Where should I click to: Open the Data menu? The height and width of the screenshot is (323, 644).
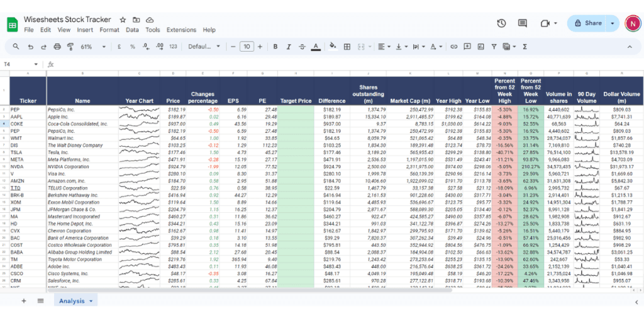pyautogui.click(x=132, y=30)
